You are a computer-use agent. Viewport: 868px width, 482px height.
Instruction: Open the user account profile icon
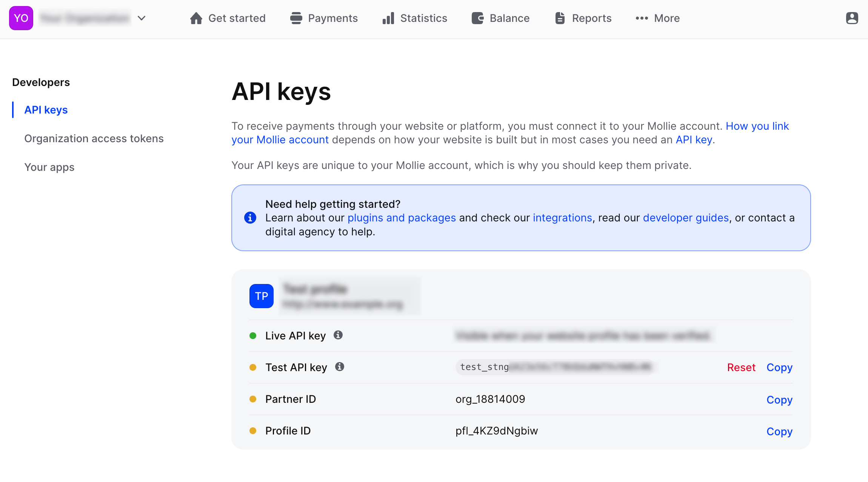852,18
